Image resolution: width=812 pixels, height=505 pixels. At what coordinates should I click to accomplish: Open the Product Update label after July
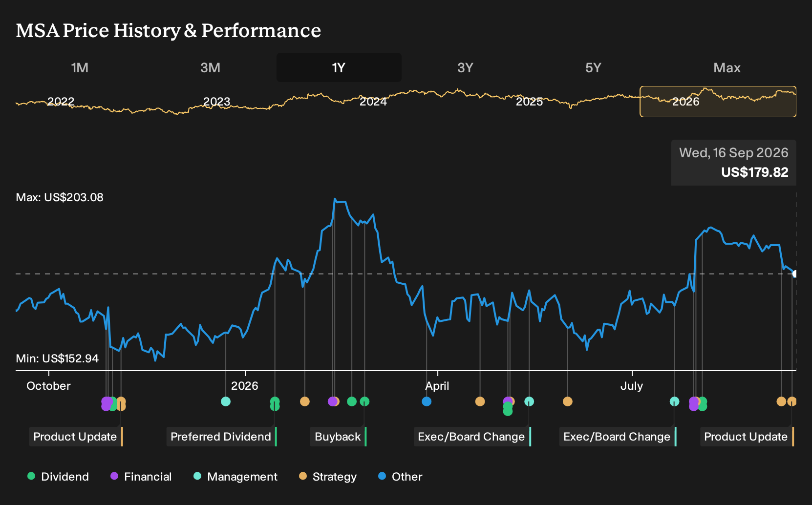[x=747, y=437]
